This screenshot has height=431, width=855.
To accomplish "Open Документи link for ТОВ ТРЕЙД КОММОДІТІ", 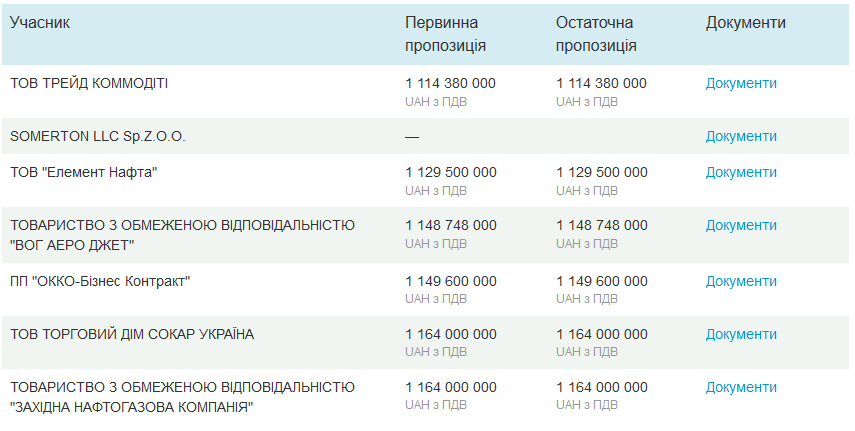I will coord(741,83).
